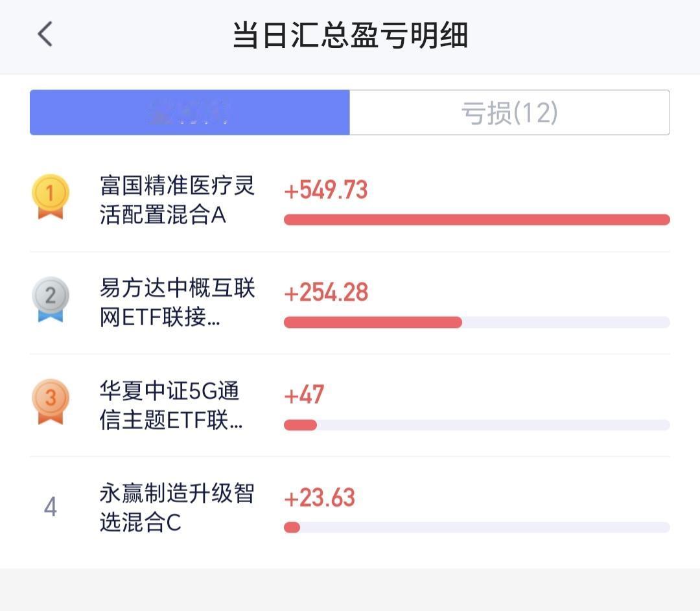Select the rank number 4 label
Image resolution: width=700 pixels, height=611 pixels.
[51, 507]
